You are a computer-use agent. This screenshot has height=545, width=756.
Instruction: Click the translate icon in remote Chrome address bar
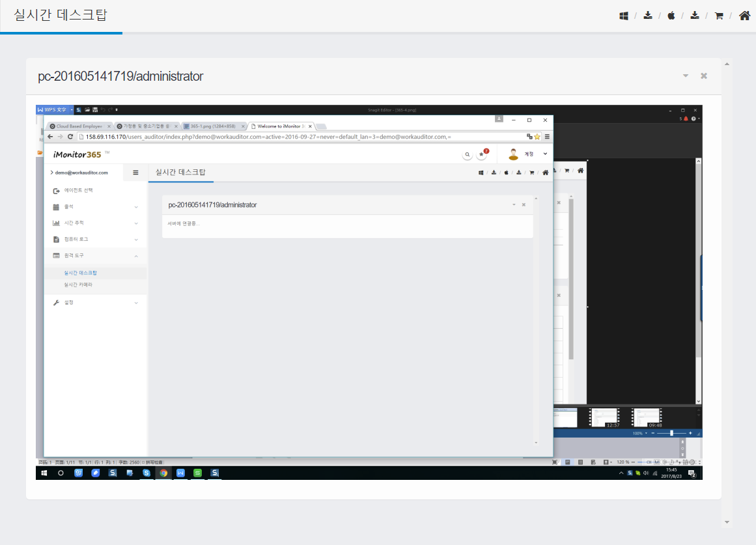(529, 137)
